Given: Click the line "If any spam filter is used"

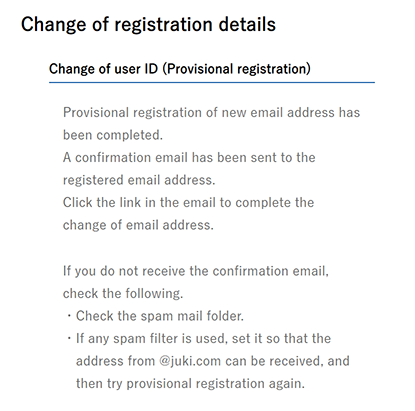Looking at the screenshot, I should [x=203, y=339].
